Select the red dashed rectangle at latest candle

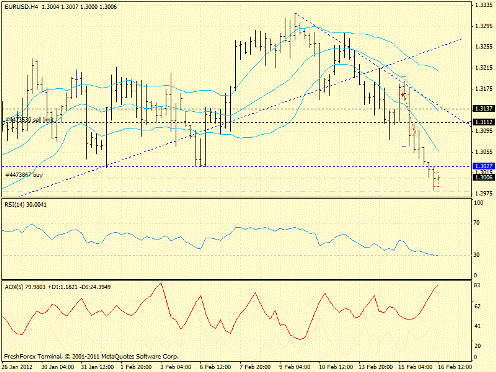(436, 180)
